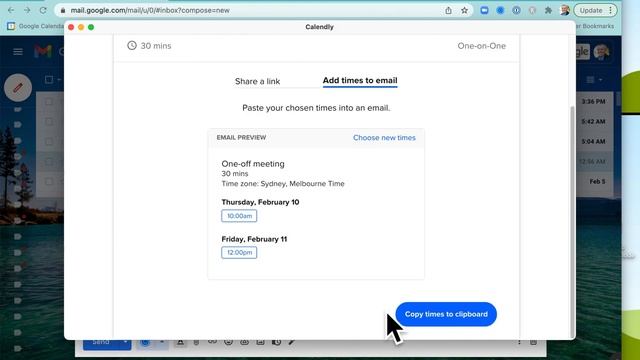
Task: Click the Paste your chosen times instruction
Action: click(x=316, y=108)
